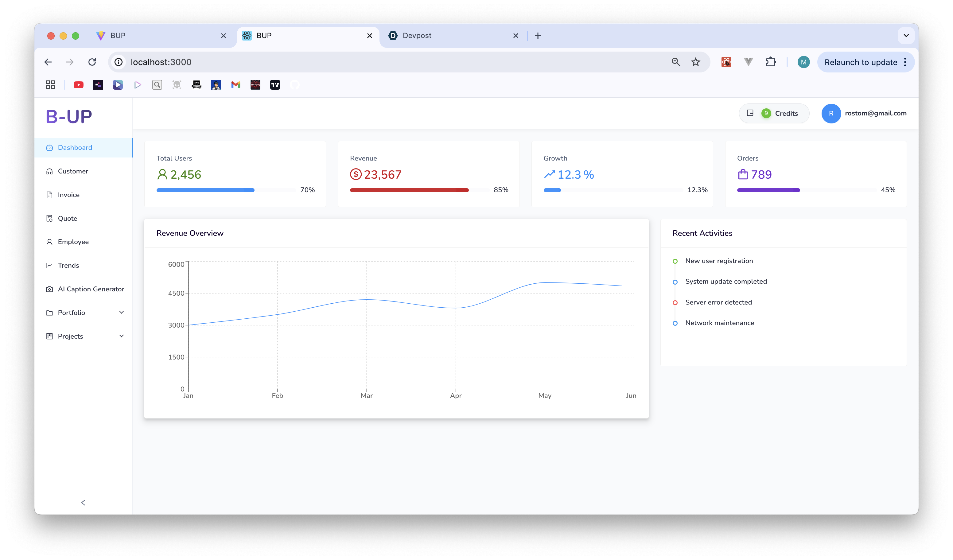Image resolution: width=953 pixels, height=560 pixels.
Task: Bookmark page with the star icon
Action: pos(695,62)
